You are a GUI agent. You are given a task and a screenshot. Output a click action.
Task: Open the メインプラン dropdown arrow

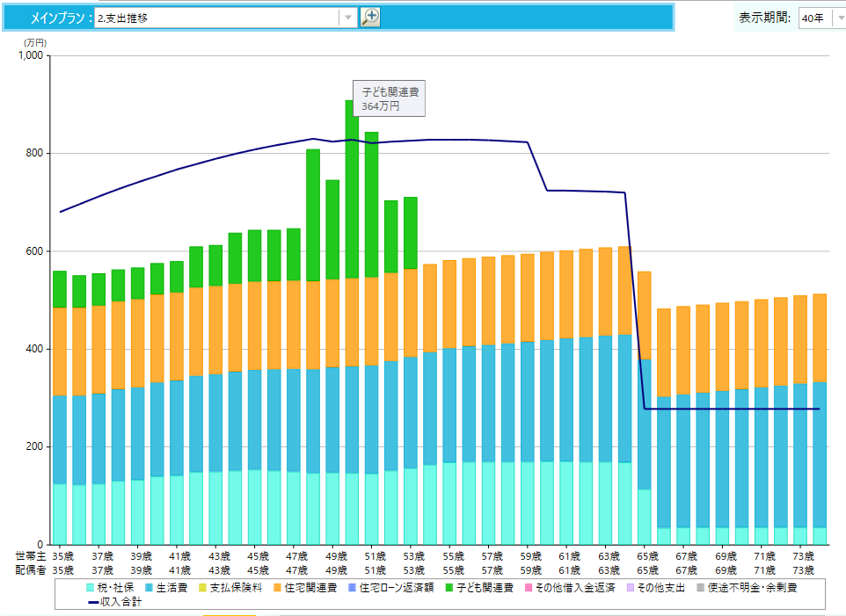[x=348, y=18]
